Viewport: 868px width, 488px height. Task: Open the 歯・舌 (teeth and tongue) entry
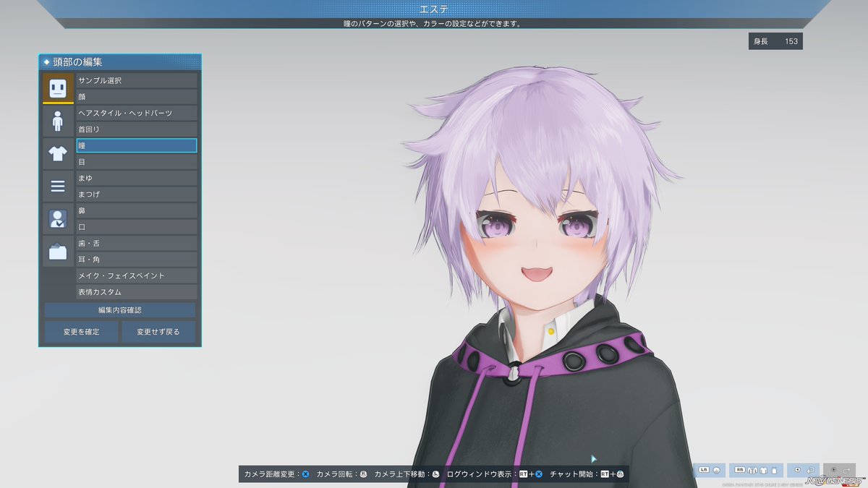tap(137, 243)
